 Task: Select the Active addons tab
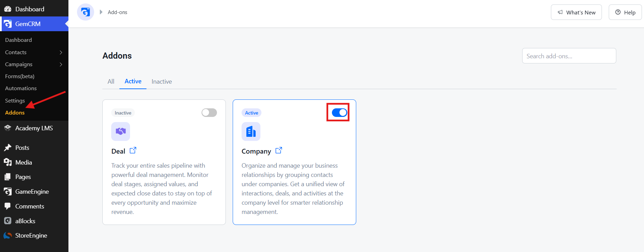pyautogui.click(x=133, y=82)
